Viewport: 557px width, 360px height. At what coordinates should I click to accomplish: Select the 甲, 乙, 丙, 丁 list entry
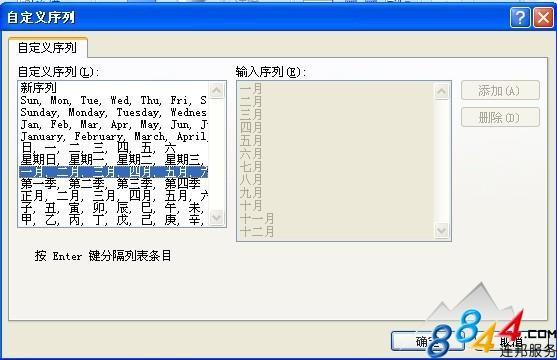[113, 220]
